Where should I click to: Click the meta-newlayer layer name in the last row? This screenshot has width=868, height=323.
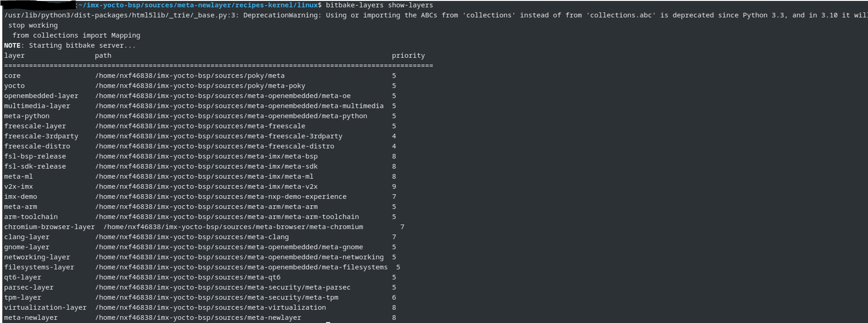[x=31, y=318]
